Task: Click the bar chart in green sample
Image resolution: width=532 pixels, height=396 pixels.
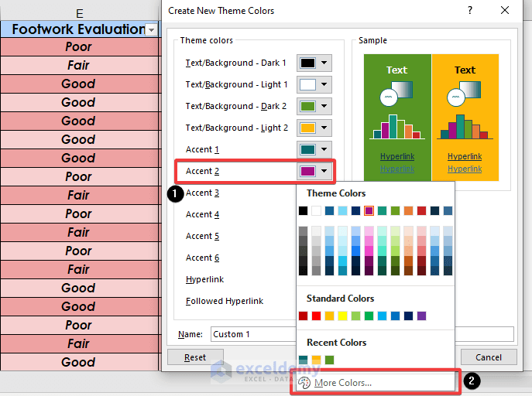Action: (397, 127)
